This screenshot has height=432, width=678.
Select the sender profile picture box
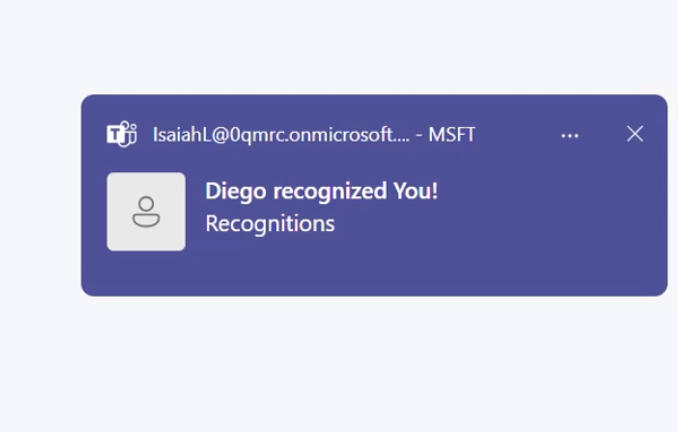[146, 211]
